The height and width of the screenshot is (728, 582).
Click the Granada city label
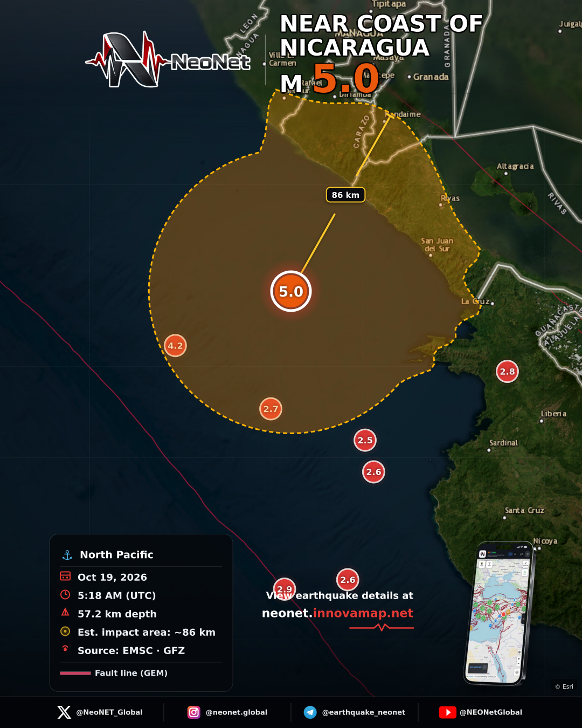pos(431,77)
